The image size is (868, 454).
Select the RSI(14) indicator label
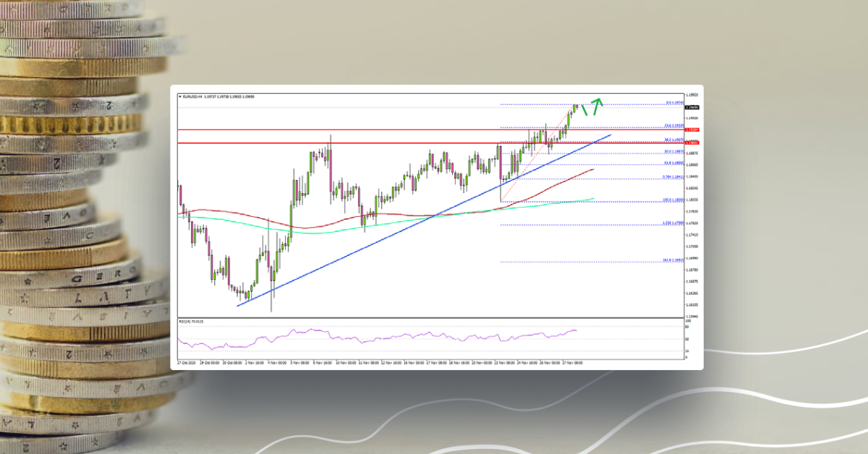[190, 321]
